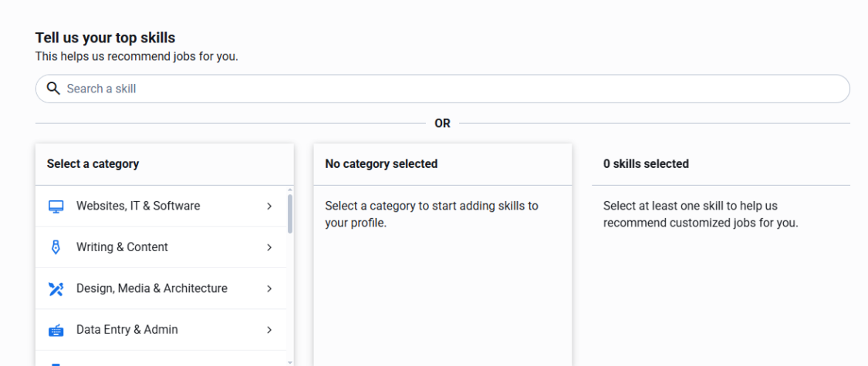Expand the Data Entry & Admin chevron
The width and height of the screenshot is (868, 366).
tap(269, 330)
